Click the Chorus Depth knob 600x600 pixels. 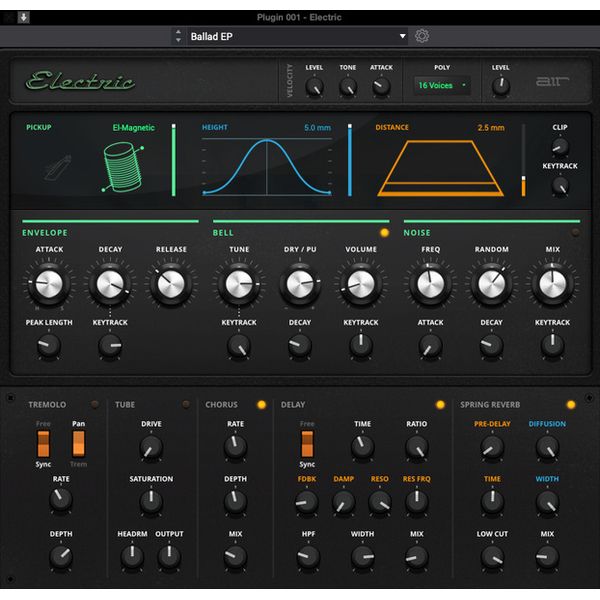(235, 502)
